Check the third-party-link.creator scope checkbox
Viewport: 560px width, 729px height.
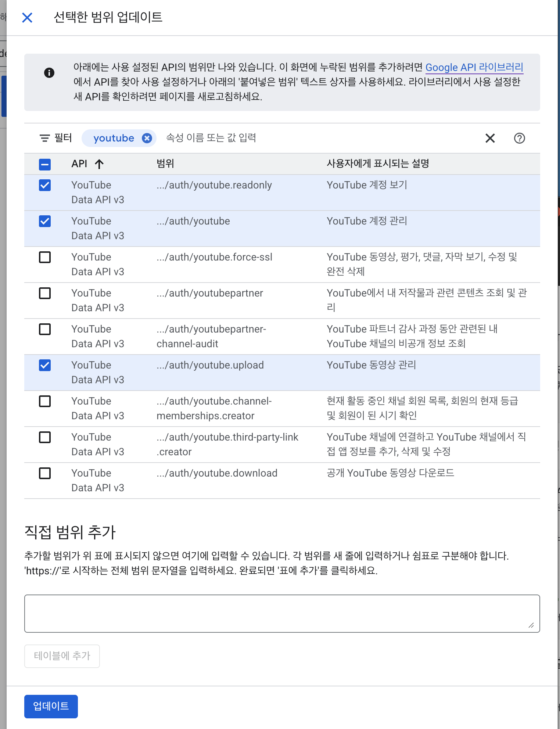(x=45, y=437)
